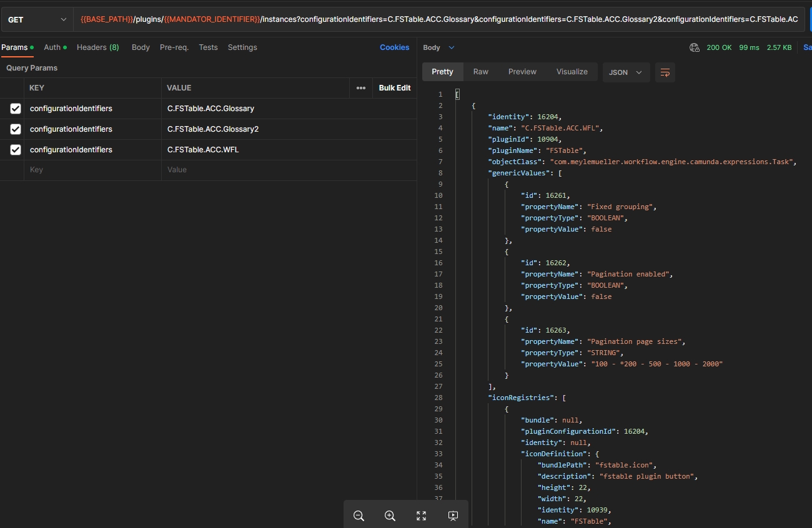Screen dimensions: 812x528
Task: Click the zoom in magnifier icon
Action: [x=390, y=516]
